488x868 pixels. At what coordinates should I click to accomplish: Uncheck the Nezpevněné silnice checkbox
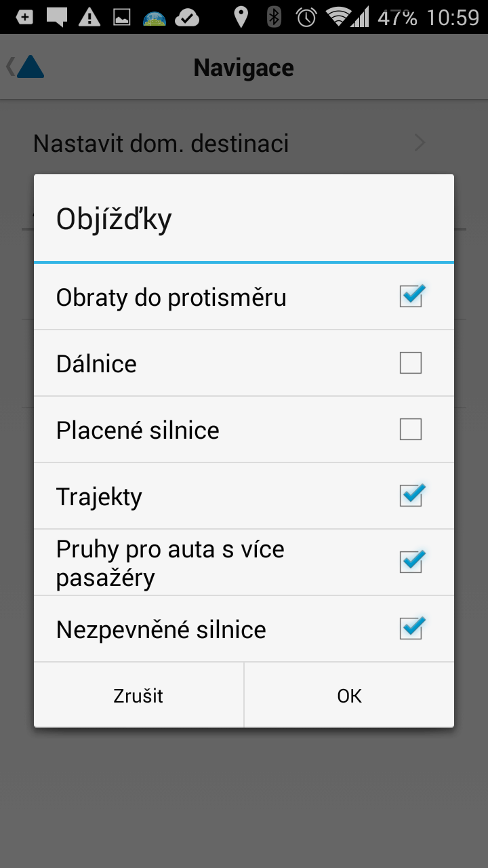tap(411, 629)
